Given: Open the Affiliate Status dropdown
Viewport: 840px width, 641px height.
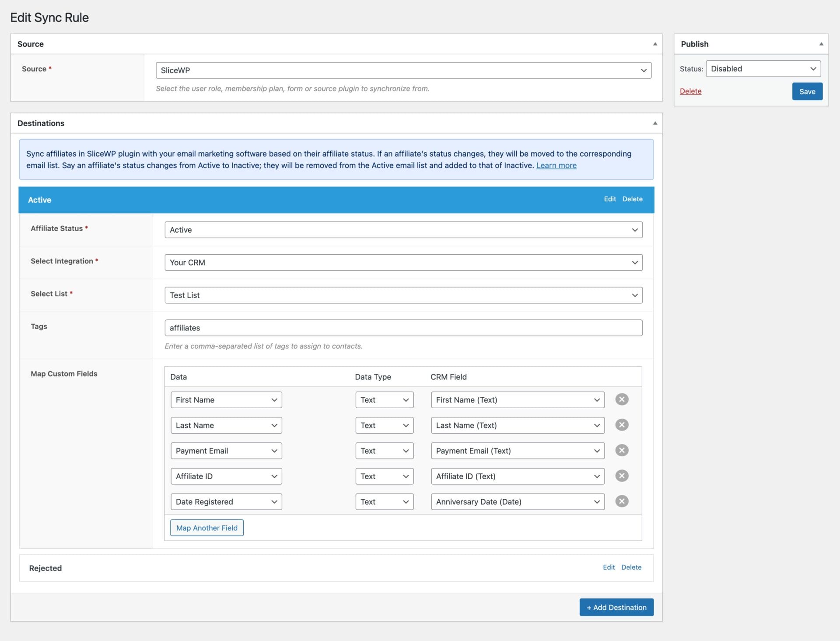Looking at the screenshot, I should pos(403,230).
